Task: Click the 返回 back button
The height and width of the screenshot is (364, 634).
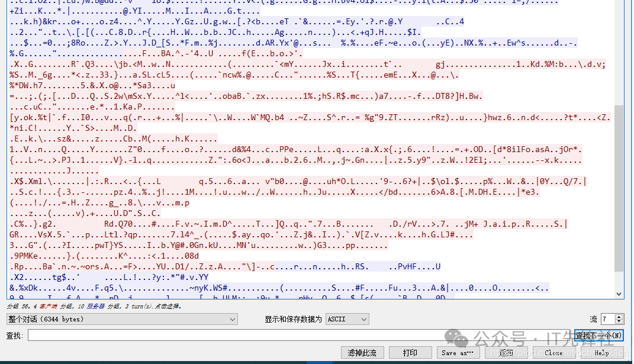Action: click(x=506, y=353)
